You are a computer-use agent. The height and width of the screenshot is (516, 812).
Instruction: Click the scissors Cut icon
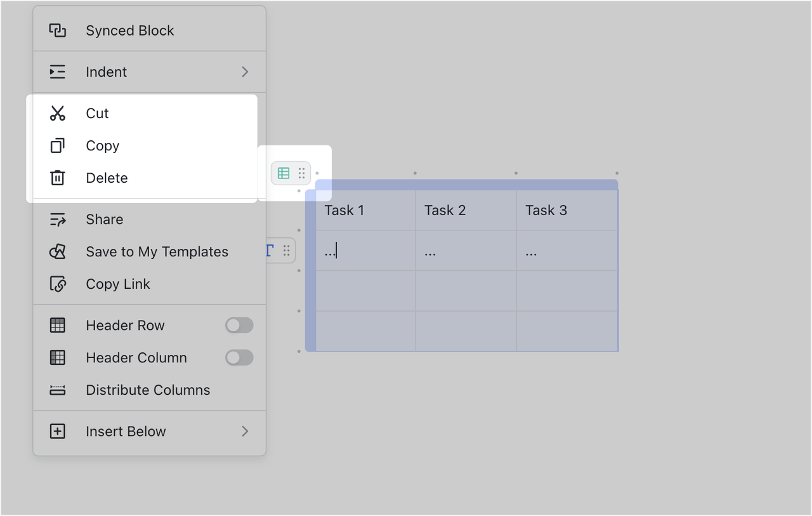coord(58,114)
